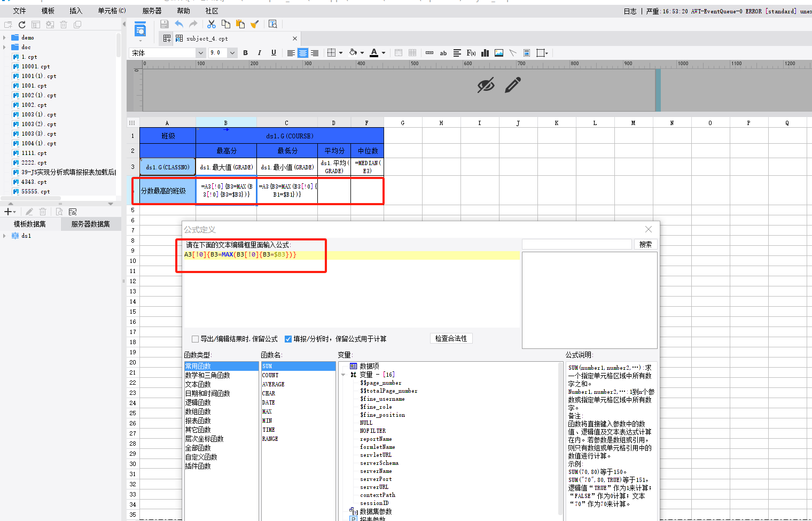Open the 服务器 menu
The width and height of the screenshot is (812, 521).
[x=152, y=11]
